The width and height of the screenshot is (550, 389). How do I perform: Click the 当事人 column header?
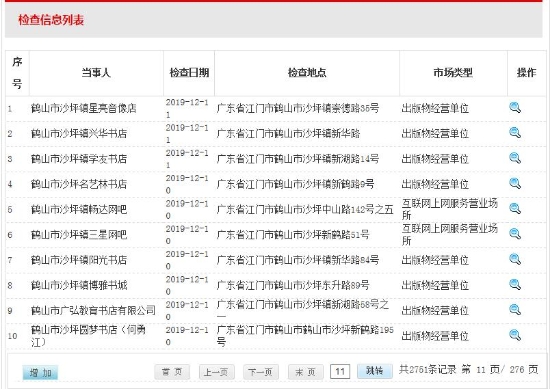(x=96, y=73)
